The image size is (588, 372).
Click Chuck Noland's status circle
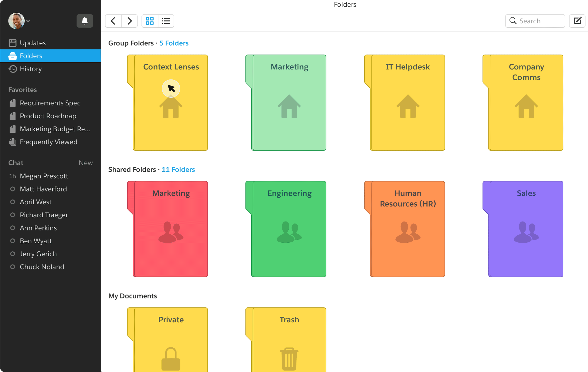(12, 267)
